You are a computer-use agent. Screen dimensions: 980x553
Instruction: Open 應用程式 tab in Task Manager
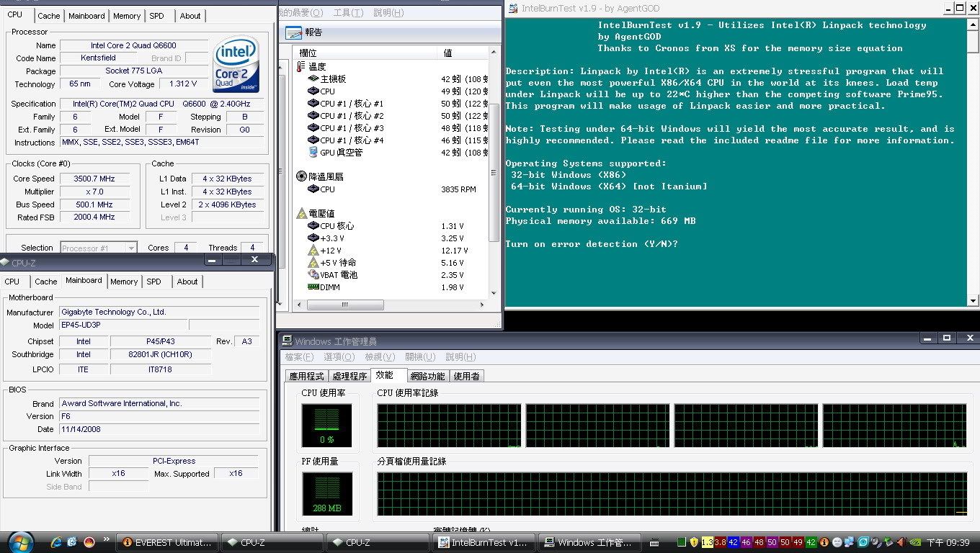[x=307, y=376]
